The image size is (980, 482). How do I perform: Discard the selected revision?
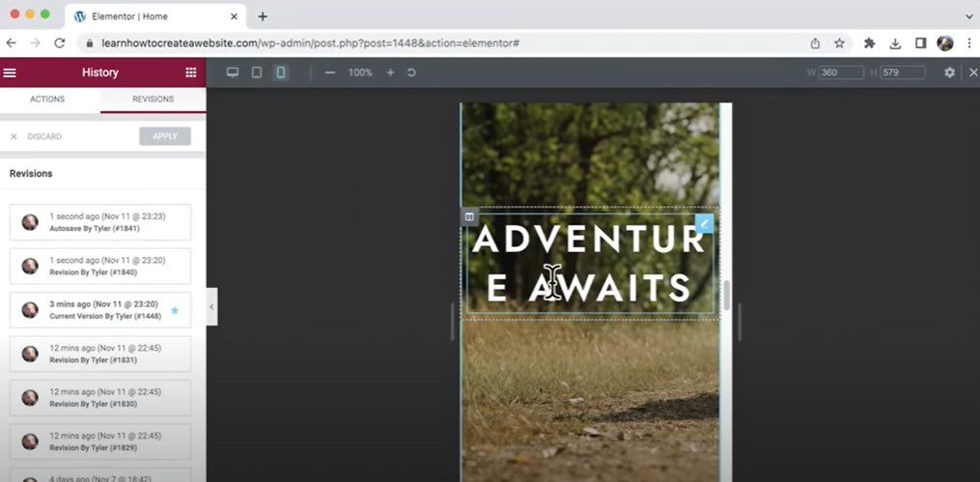click(36, 136)
